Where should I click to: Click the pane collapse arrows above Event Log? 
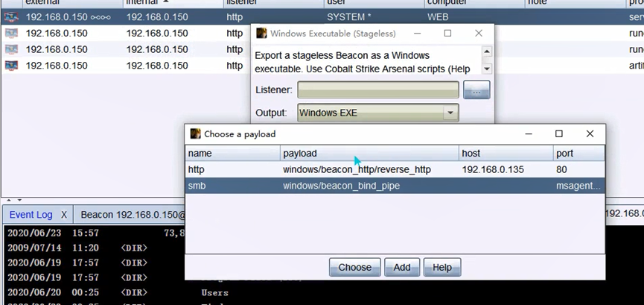13,201
